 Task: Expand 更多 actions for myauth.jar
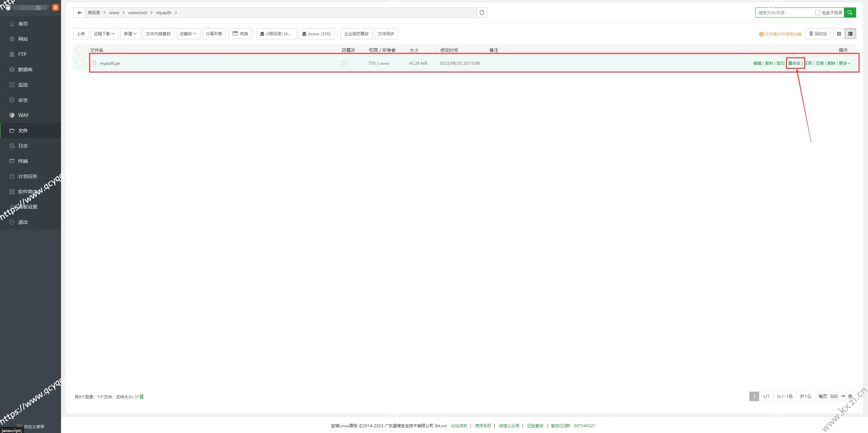845,63
